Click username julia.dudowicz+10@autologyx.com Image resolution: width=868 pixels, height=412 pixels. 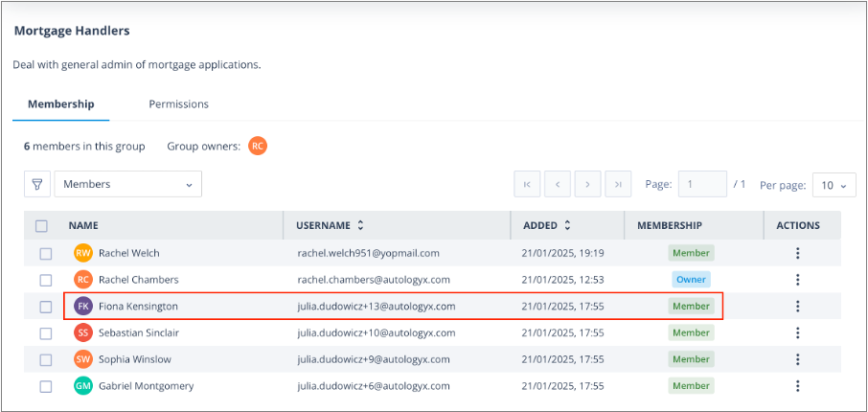pos(377,332)
